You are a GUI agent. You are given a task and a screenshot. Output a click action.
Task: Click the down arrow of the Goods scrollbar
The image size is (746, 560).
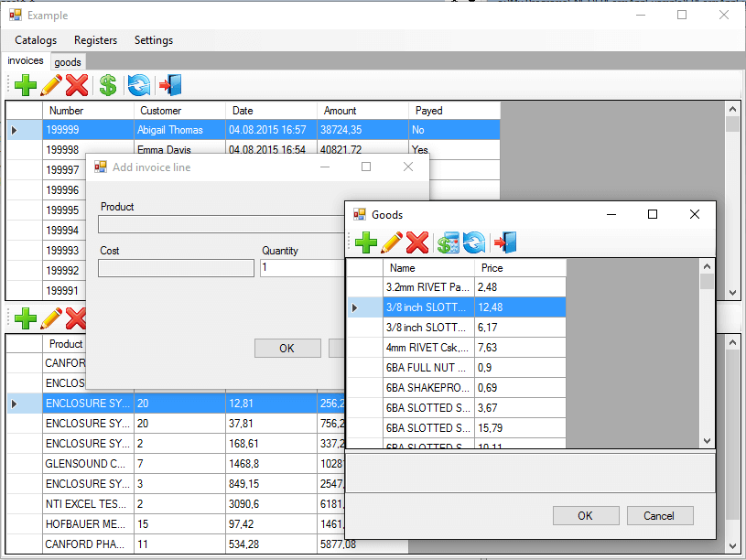coord(706,440)
